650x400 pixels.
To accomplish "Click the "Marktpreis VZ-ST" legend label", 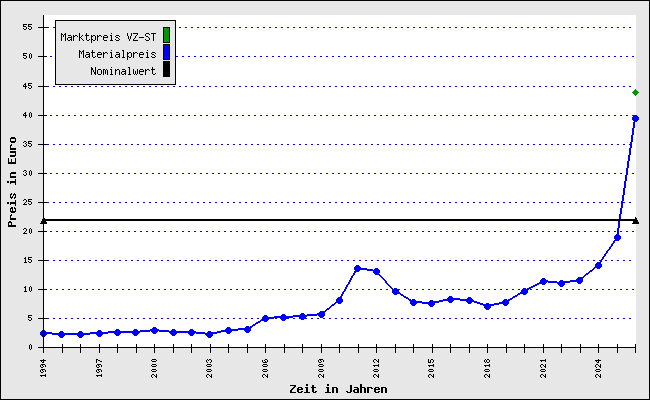I will (x=108, y=37).
